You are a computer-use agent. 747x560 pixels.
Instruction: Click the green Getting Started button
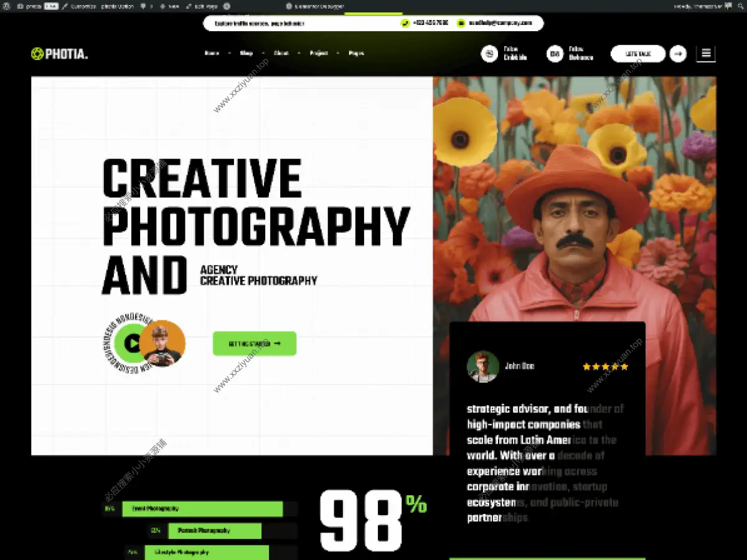click(x=255, y=343)
